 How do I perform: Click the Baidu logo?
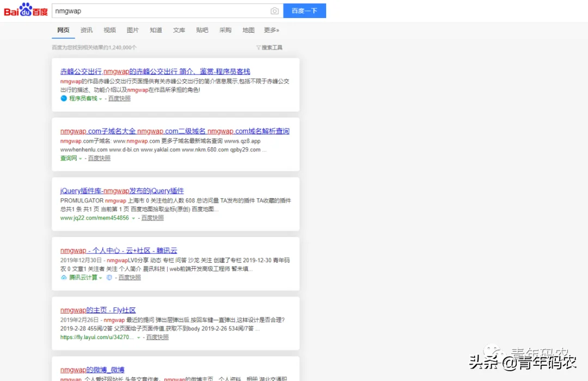26,10
